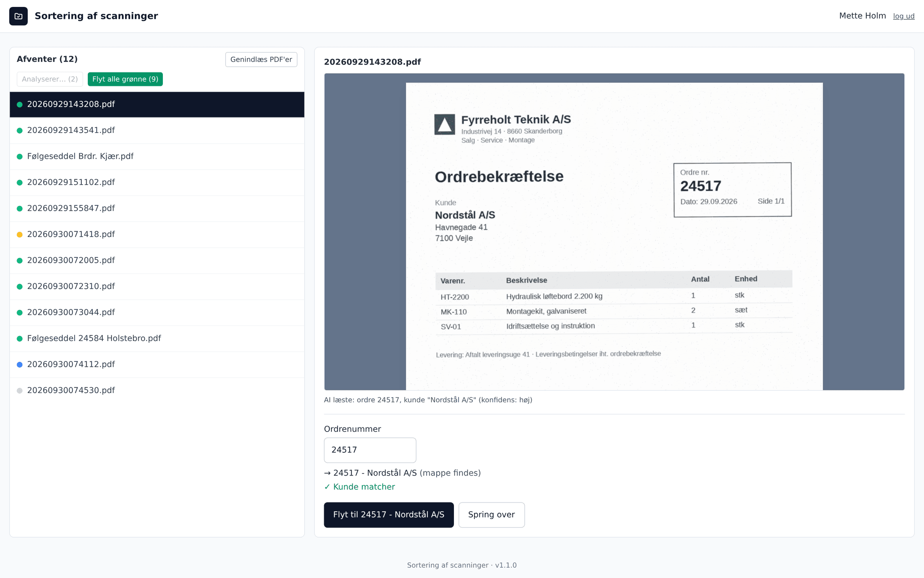Image resolution: width=924 pixels, height=578 pixels.
Task: Click the Genindlæs PDF'er button
Action: pyautogui.click(x=261, y=59)
